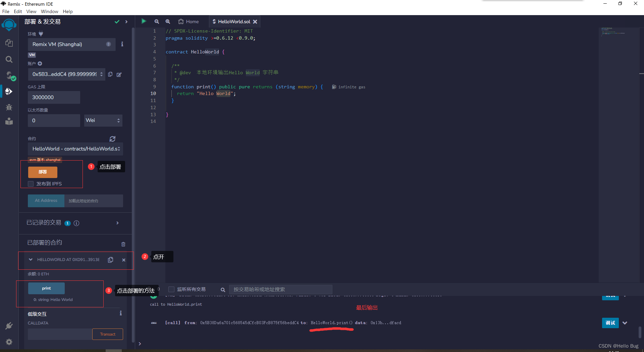Click the At Address button
Screen dimensions: 644x352
tap(46, 201)
